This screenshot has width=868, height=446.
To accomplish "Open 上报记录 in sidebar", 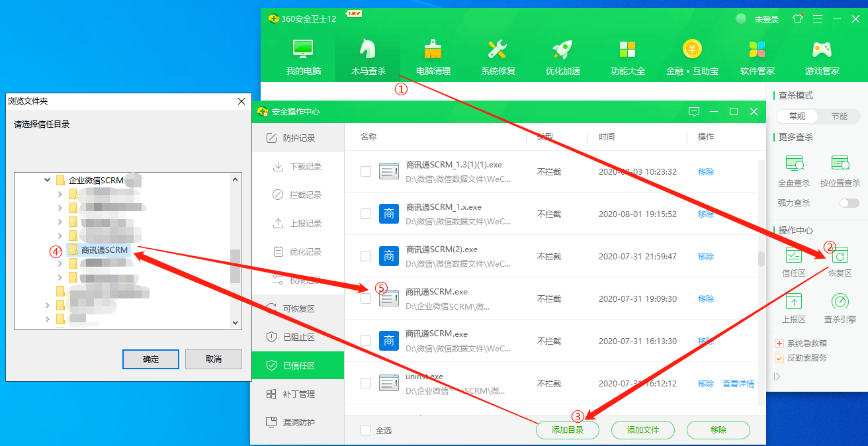I will (298, 223).
